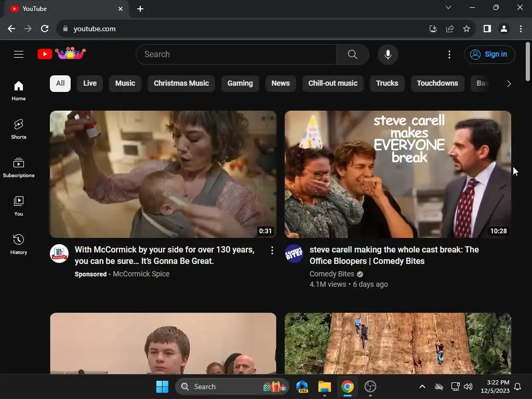Open a new browser tab

click(x=140, y=9)
